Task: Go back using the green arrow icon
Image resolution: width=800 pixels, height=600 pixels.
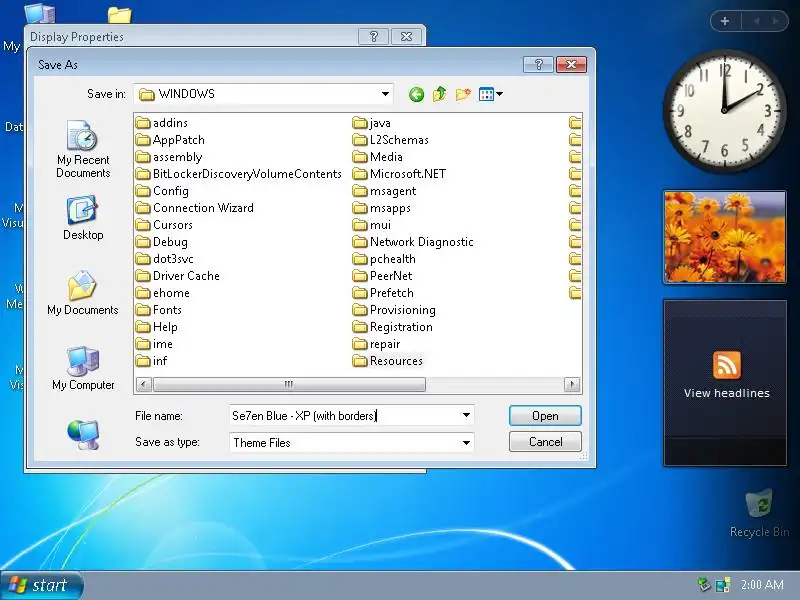Action: click(x=416, y=94)
